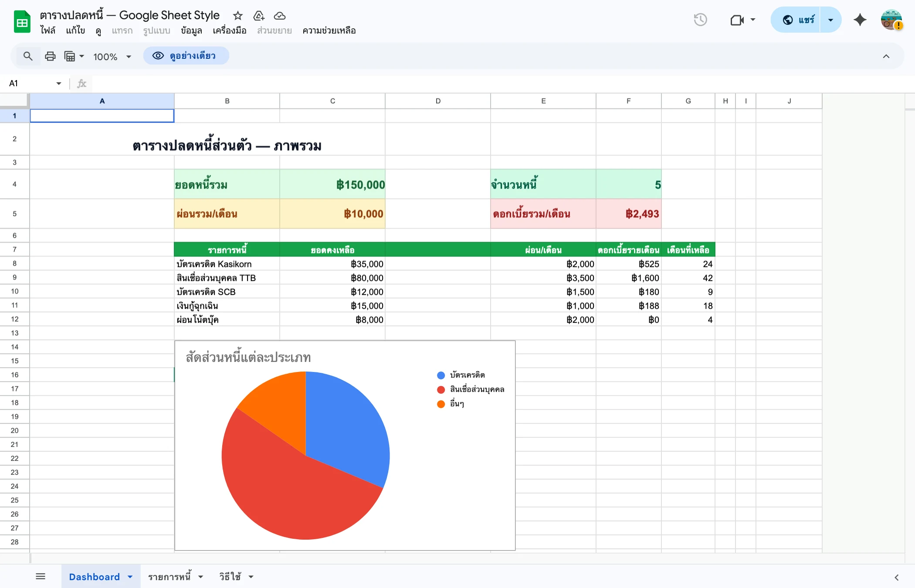Viewport: 915px width, 588px height.
Task: Go to Sheets home via the logo
Action: click(21, 21)
